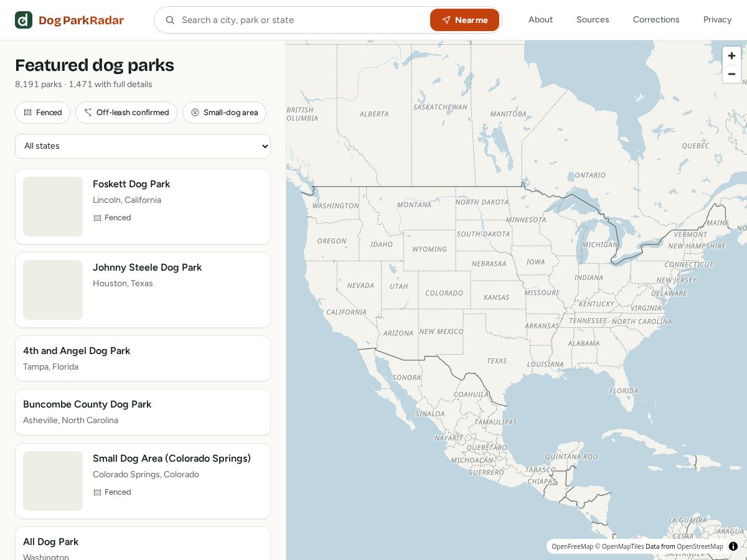This screenshot has height=560, width=747.
Task: Focus the city, park or state search field
Action: pos(303,20)
